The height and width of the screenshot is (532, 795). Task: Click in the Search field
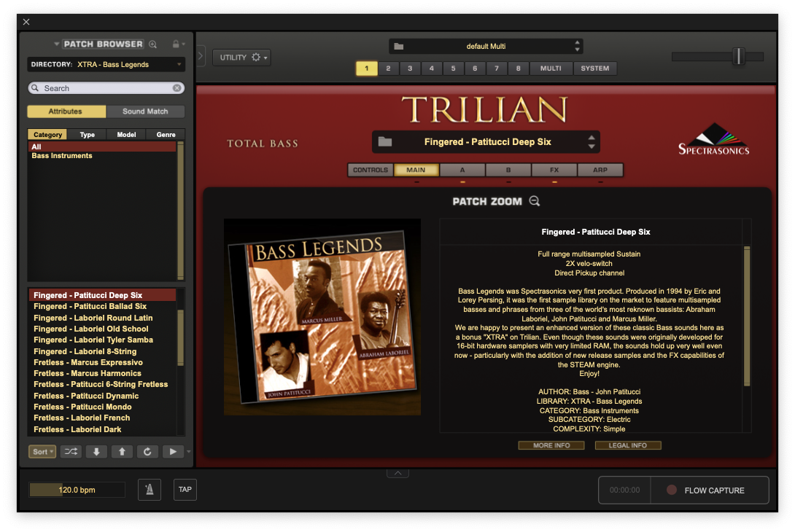coord(106,88)
